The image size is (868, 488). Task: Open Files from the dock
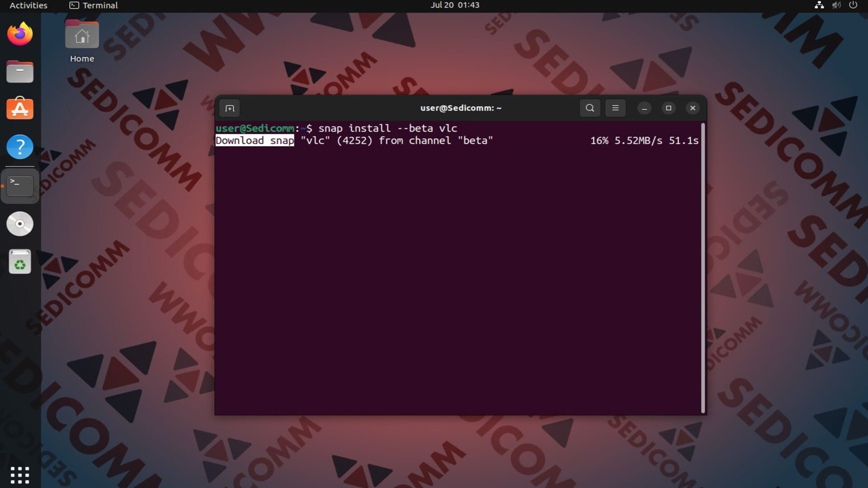point(20,71)
